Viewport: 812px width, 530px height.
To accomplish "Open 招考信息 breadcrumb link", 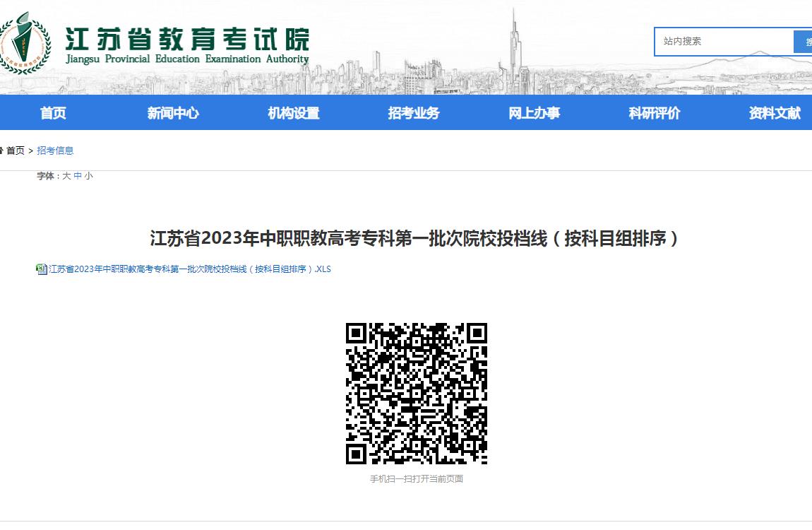I will point(55,151).
